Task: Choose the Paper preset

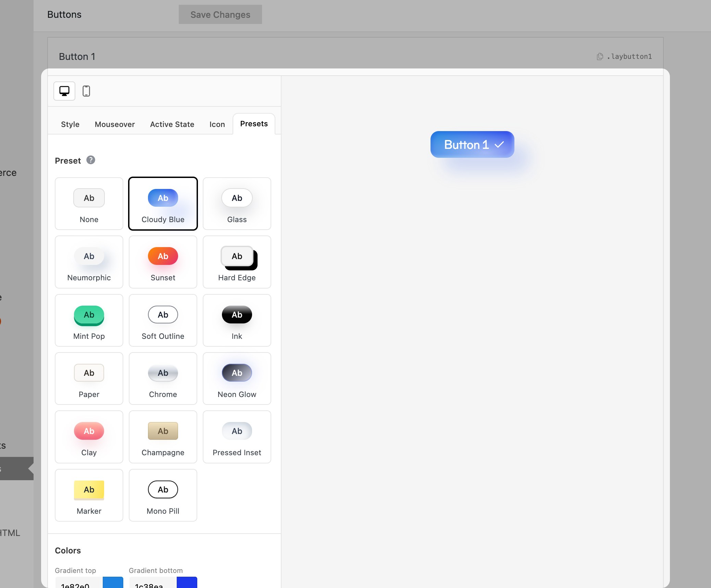Action: tap(89, 379)
